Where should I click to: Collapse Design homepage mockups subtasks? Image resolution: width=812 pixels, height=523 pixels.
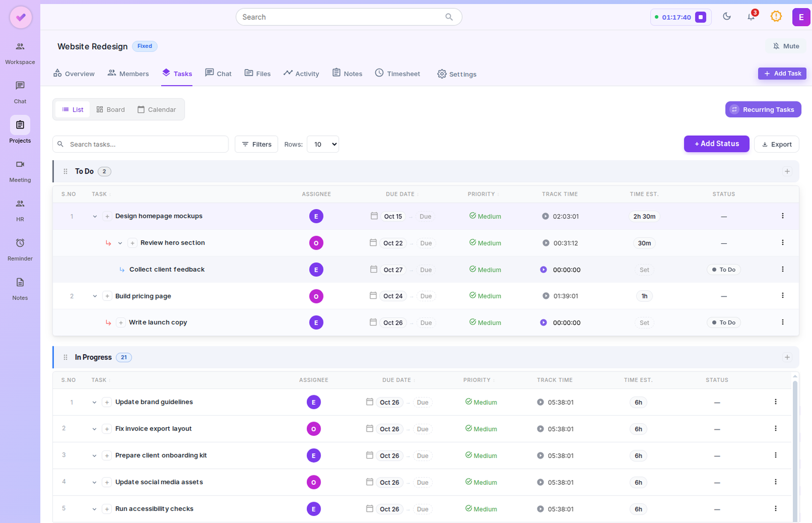[95, 217]
